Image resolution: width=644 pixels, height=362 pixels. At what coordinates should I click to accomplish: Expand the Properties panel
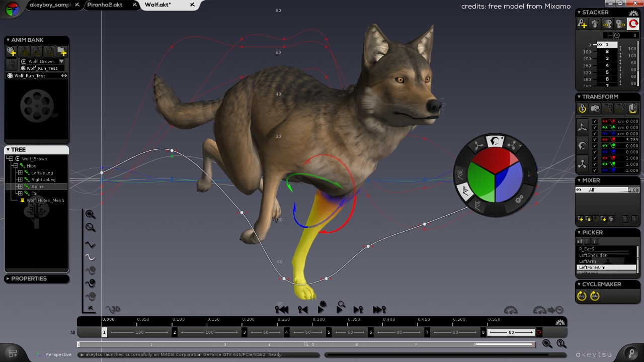[8, 279]
